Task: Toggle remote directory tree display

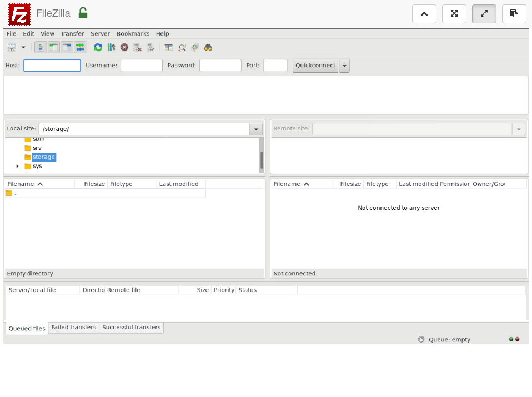Action: point(67,48)
